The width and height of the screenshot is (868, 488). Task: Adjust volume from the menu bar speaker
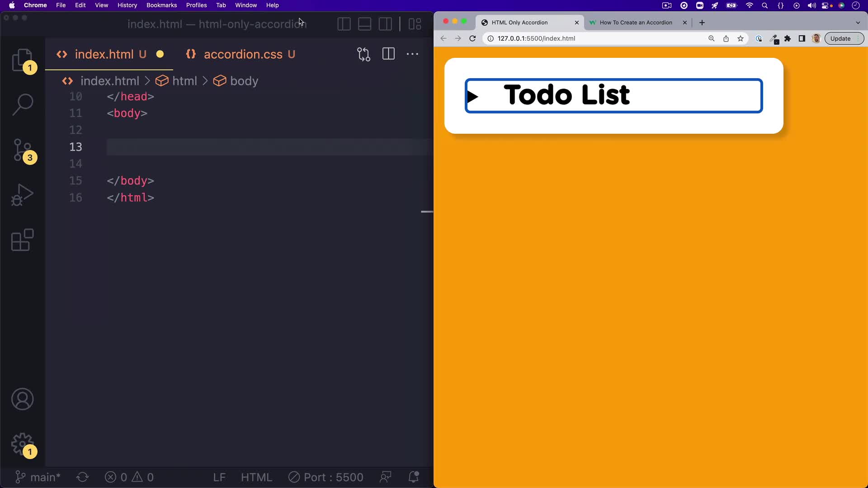coord(811,5)
